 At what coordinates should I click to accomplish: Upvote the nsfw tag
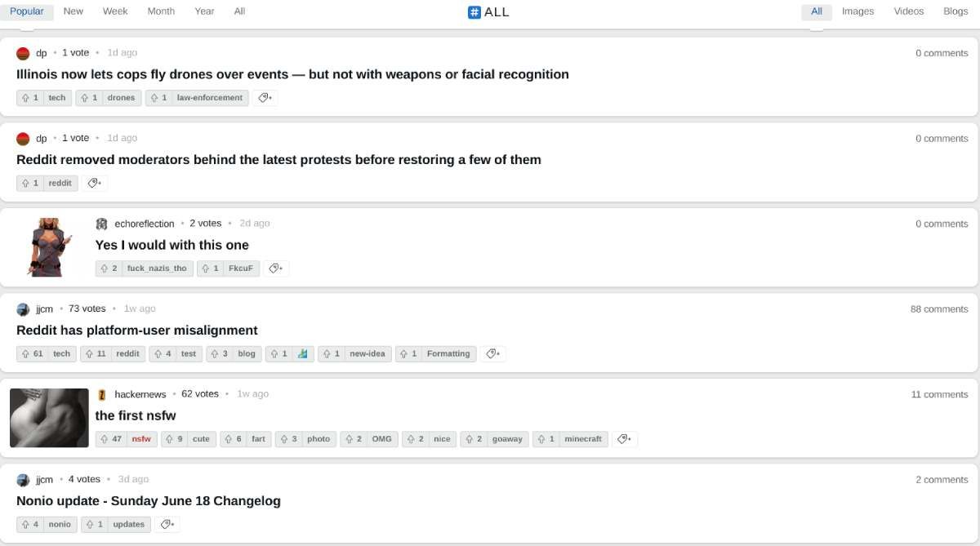click(x=111, y=439)
